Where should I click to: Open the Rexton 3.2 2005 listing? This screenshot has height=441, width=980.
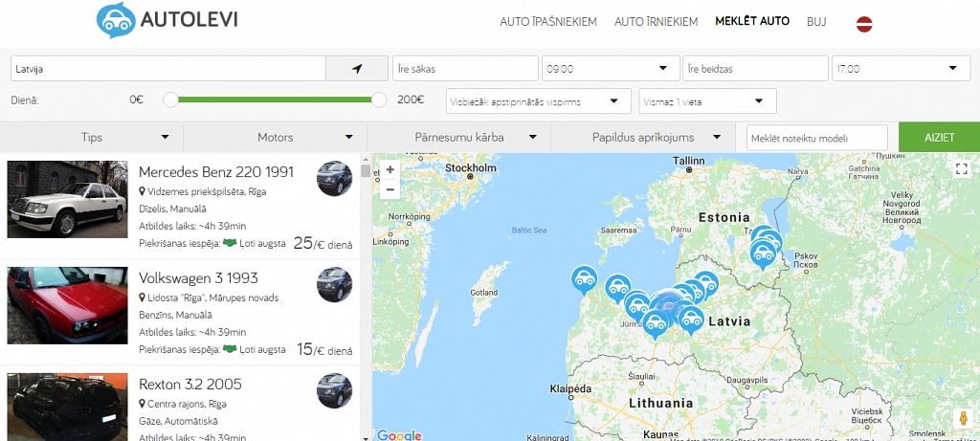pyautogui.click(x=190, y=385)
